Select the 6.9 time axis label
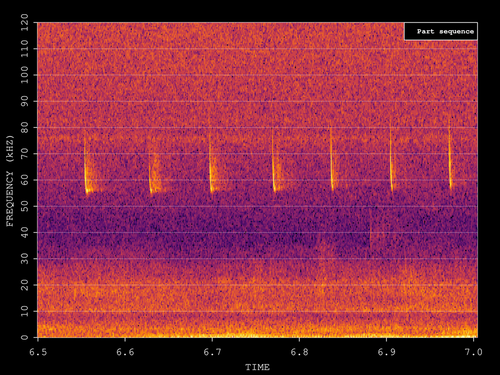 coord(387,352)
